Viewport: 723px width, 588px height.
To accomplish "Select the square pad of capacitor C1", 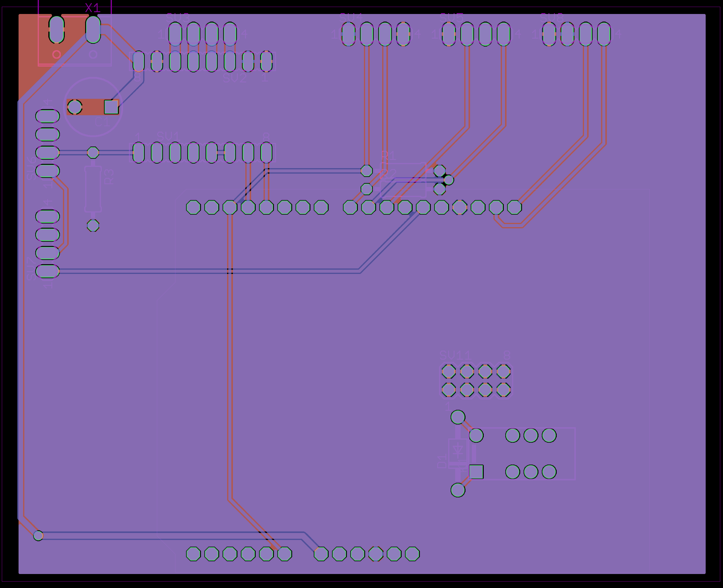I will (111, 107).
